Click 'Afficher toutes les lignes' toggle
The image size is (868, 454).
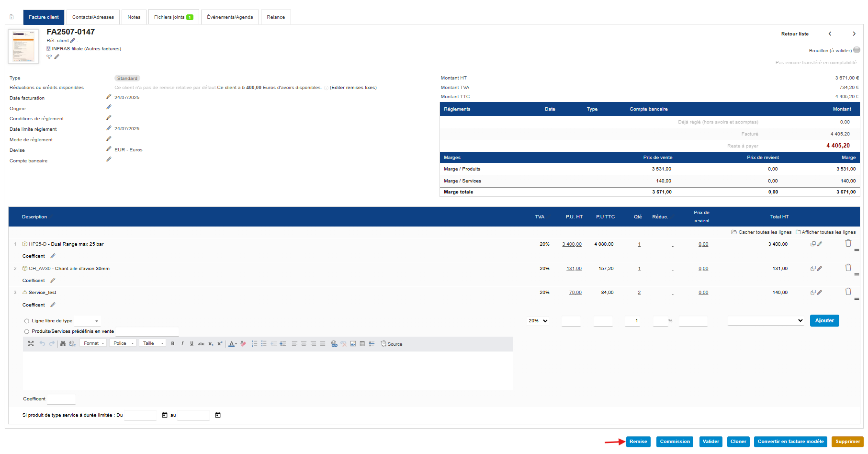[x=825, y=232]
